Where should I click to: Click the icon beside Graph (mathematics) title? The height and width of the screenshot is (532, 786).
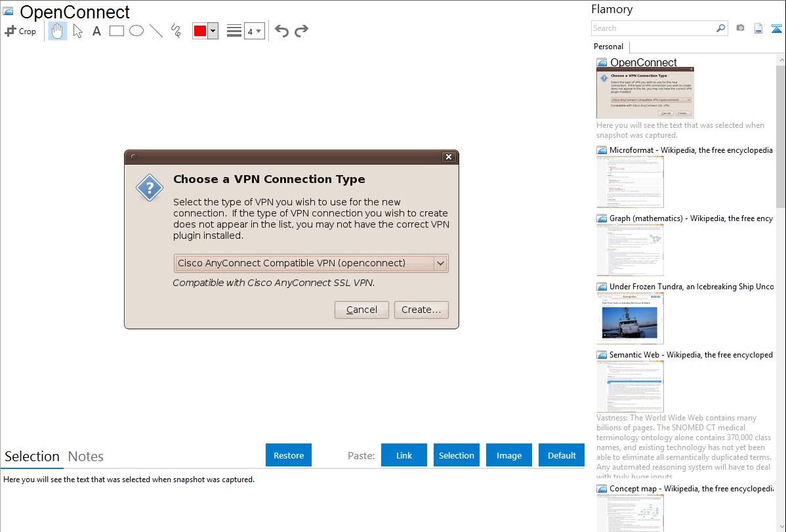(602, 218)
